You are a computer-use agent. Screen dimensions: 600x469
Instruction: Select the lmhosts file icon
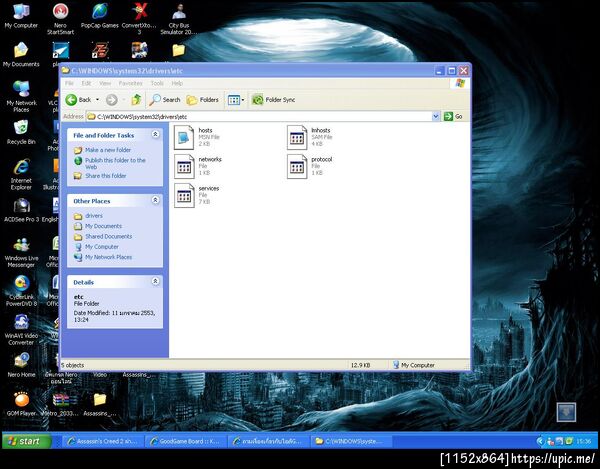coord(297,137)
